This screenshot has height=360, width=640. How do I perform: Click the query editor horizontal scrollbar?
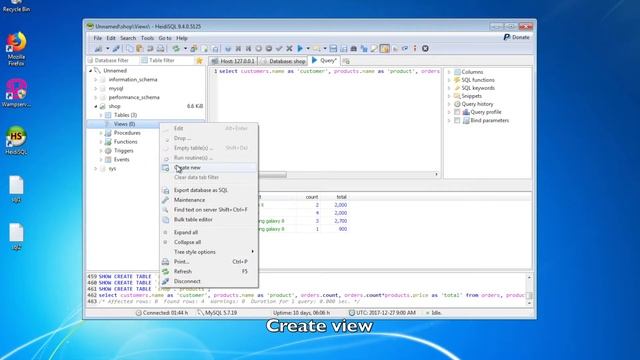tap(272, 175)
